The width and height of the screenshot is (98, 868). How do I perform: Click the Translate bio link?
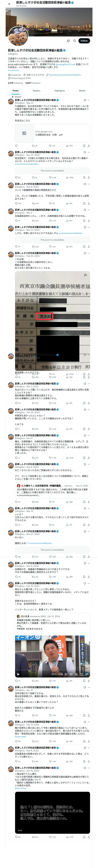pos(14,70)
